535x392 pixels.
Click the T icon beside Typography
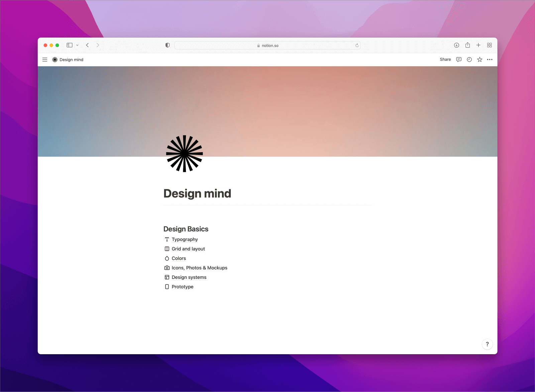coord(167,239)
